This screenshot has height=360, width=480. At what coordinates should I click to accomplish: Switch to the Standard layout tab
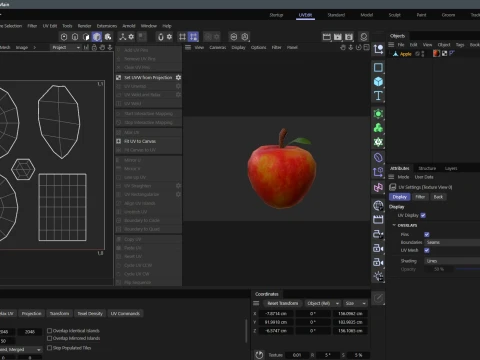[336, 15]
